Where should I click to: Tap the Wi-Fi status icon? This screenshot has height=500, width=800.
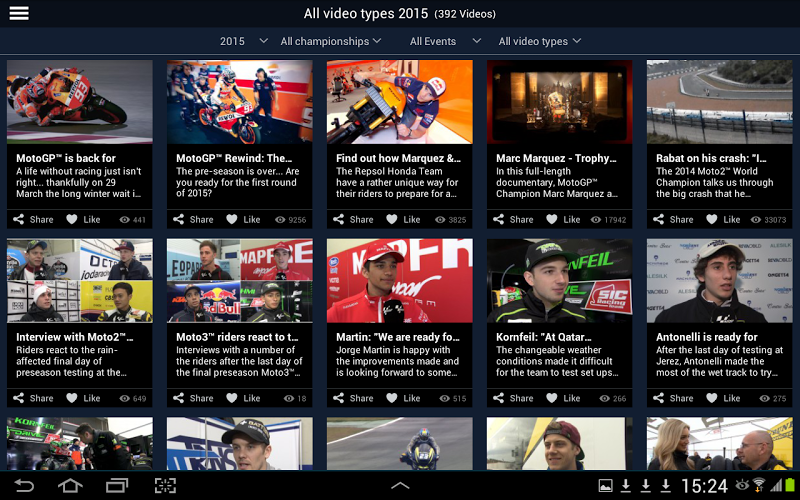pyautogui.click(x=759, y=485)
